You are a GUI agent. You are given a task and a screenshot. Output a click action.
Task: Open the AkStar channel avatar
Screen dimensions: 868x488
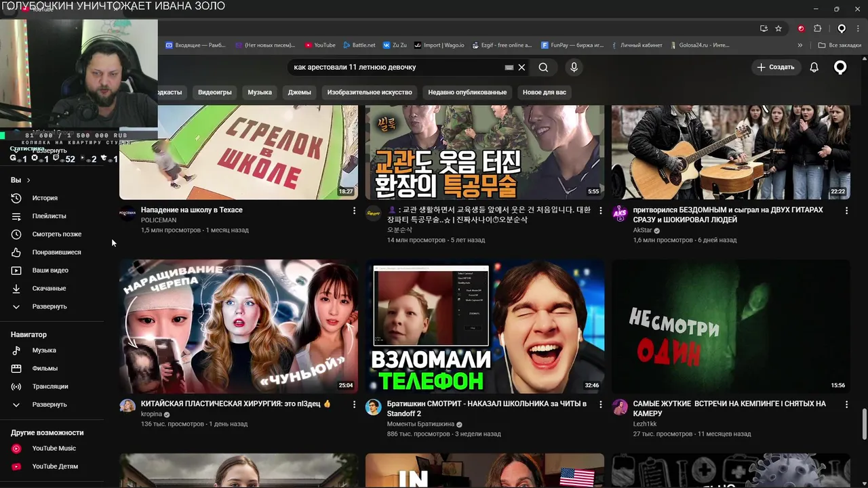(x=620, y=213)
